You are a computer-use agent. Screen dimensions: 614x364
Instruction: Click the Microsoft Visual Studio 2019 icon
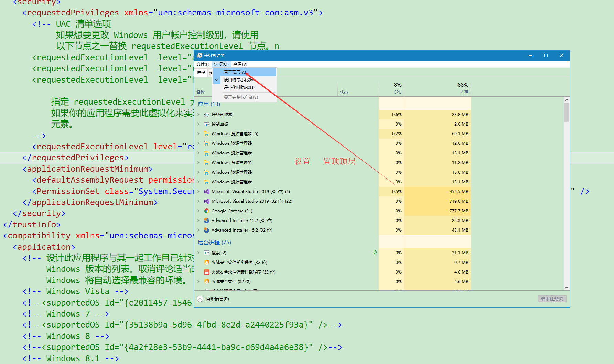[207, 191]
